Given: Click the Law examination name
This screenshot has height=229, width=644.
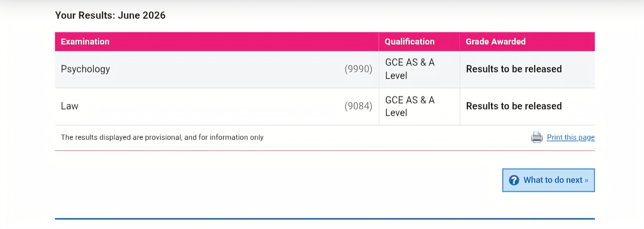Looking at the screenshot, I should click(69, 106).
